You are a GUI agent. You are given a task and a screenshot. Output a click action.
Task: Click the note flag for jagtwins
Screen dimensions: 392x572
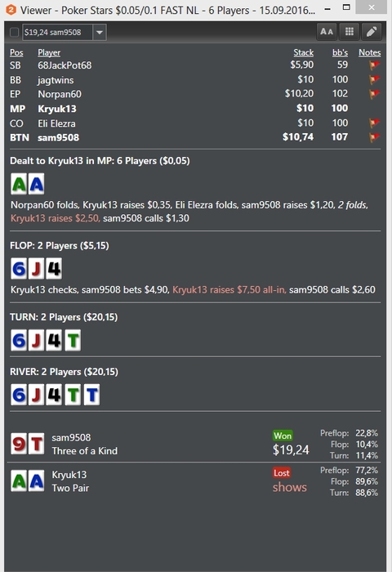click(x=374, y=79)
